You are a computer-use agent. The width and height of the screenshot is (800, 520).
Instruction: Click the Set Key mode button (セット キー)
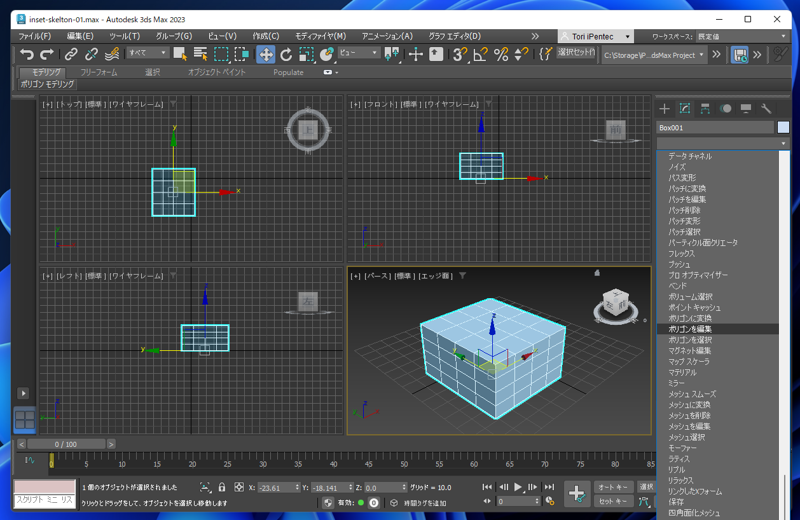(612, 501)
